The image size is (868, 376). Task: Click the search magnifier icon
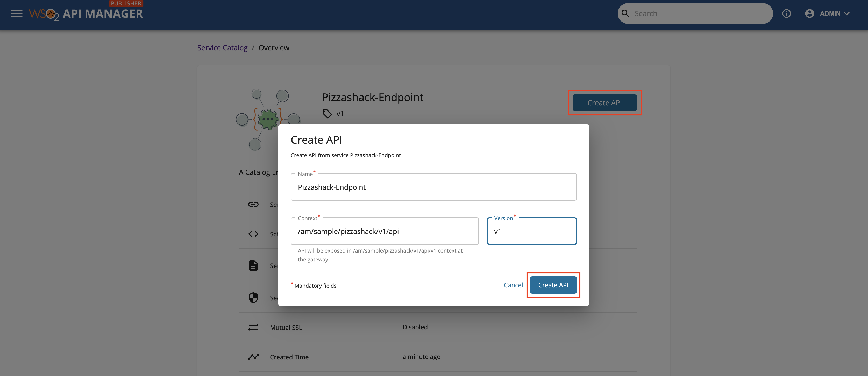click(626, 13)
